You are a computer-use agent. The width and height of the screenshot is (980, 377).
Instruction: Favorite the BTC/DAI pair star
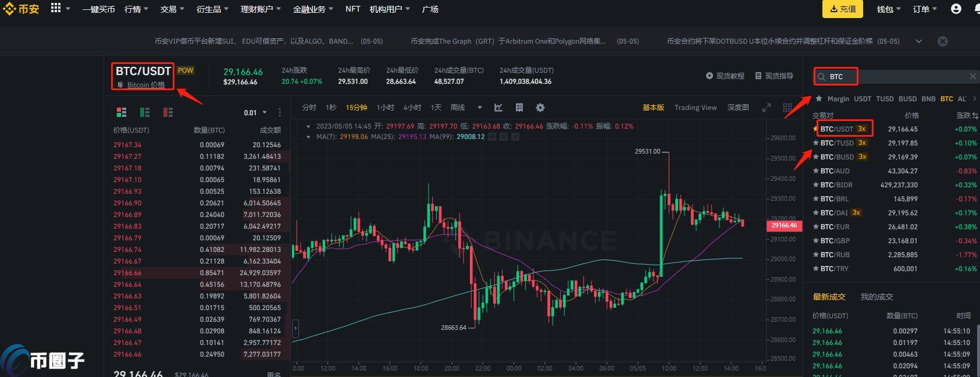click(815, 213)
